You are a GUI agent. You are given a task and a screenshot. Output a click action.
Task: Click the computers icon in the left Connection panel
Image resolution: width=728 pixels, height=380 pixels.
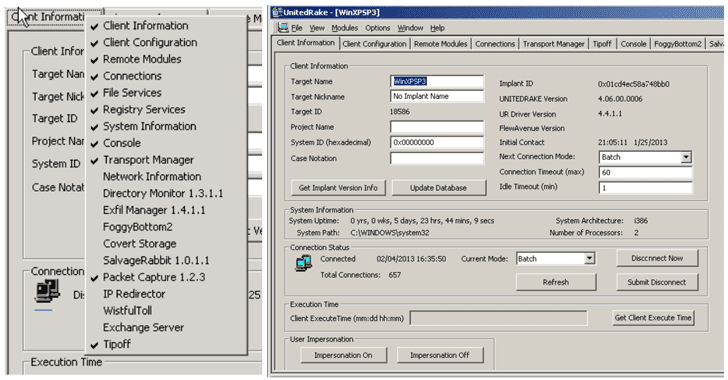coord(47,291)
